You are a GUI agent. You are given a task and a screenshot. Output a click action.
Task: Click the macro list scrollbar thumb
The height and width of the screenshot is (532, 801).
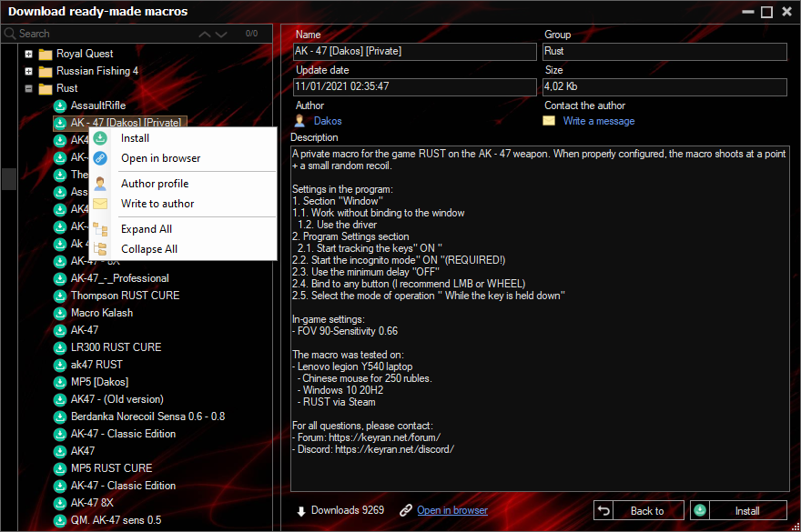click(9, 178)
